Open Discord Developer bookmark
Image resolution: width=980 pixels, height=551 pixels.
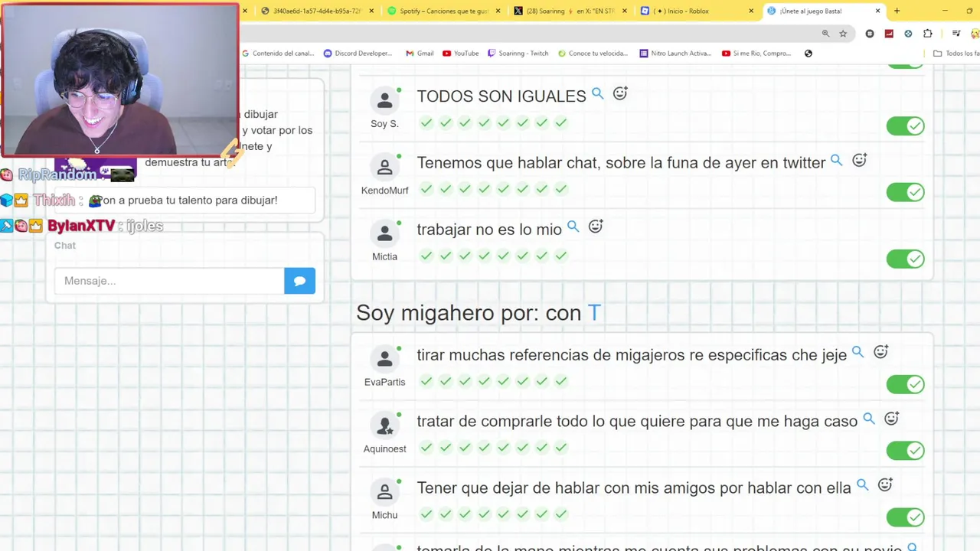pyautogui.click(x=358, y=54)
